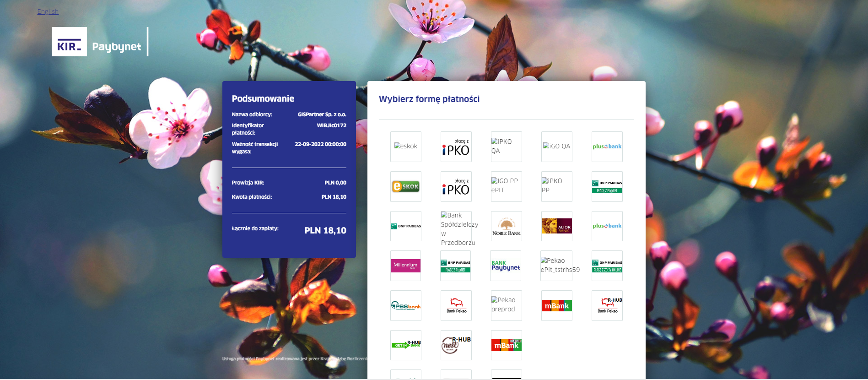Viewport: 868px width, 380px height.
Task: Switch language via the English link
Action: click(x=48, y=11)
